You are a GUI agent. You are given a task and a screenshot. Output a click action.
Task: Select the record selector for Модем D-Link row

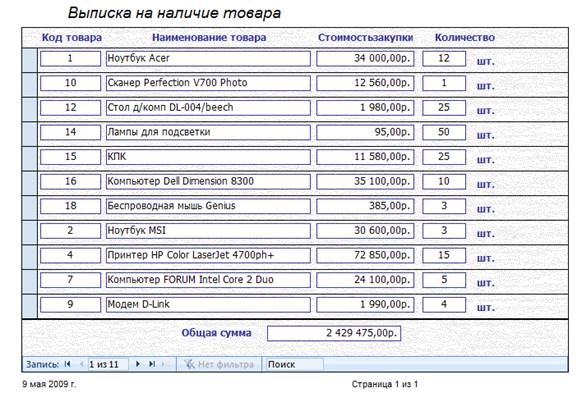tap(30, 306)
